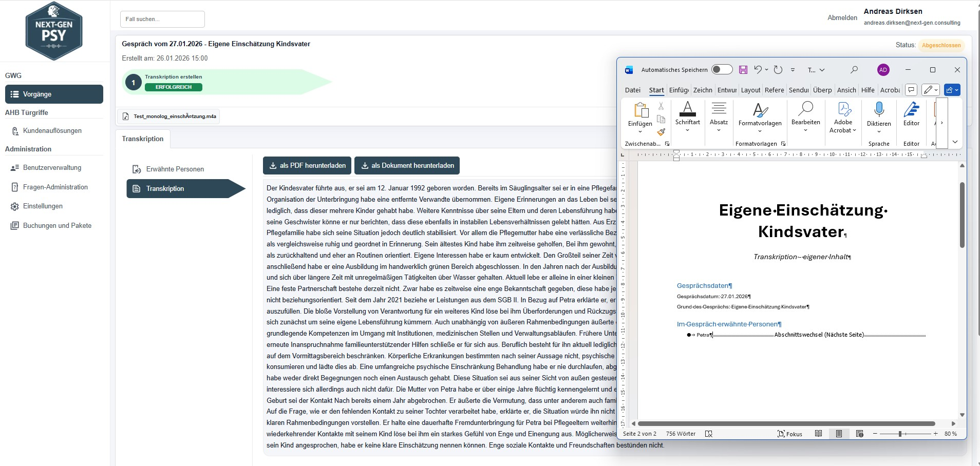Select Erwähnte Personen in the side list

175,169
